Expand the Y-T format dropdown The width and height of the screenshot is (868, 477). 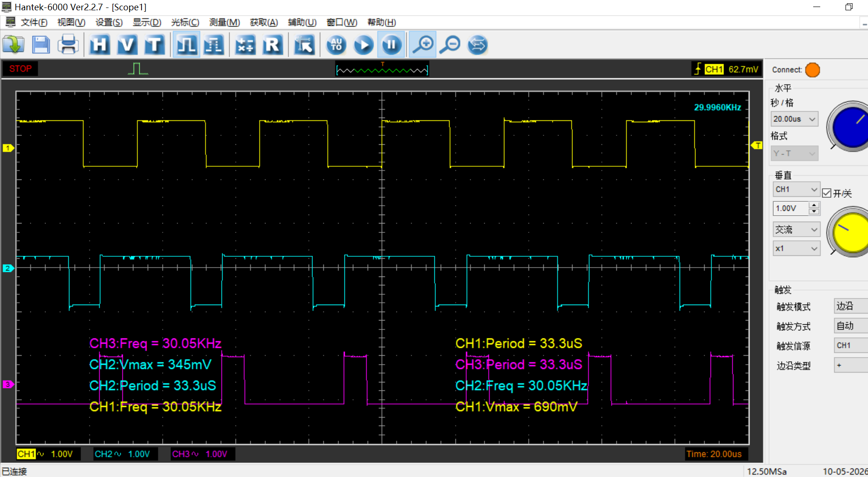[794, 153]
